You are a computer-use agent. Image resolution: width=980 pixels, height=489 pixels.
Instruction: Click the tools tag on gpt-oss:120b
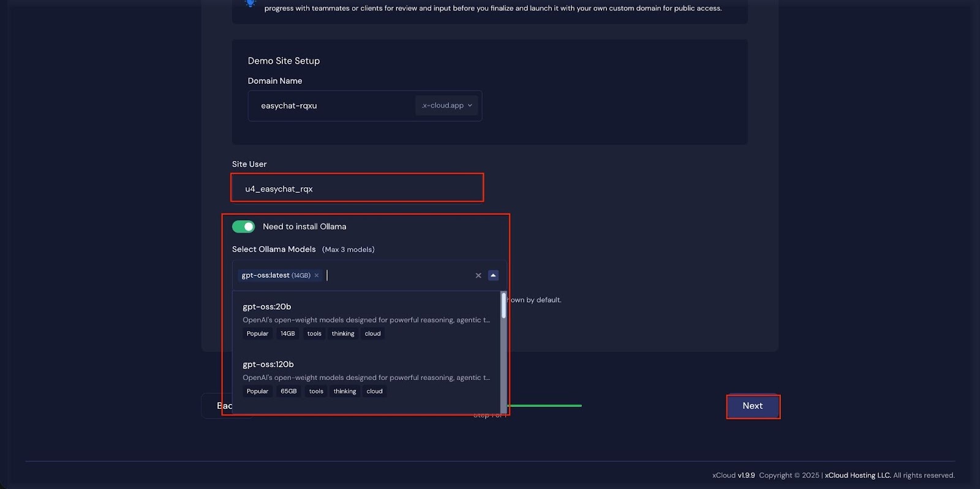click(x=316, y=391)
